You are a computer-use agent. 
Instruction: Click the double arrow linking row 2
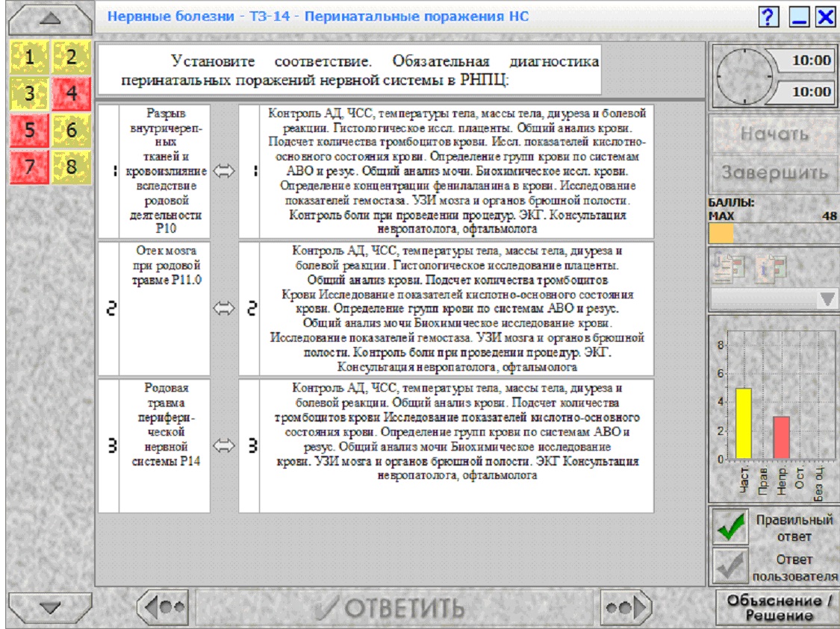(x=224, y=308)
